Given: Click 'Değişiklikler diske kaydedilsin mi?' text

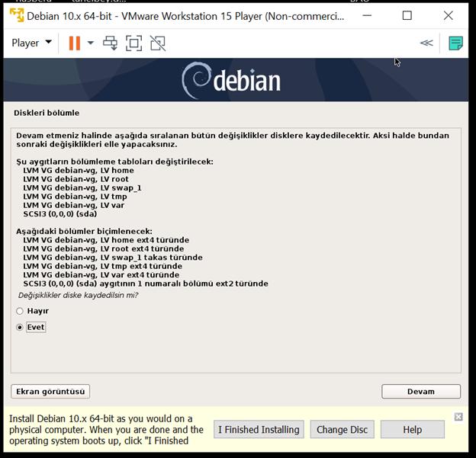Looking at the screenshot, I should click(x=78, y=295).
